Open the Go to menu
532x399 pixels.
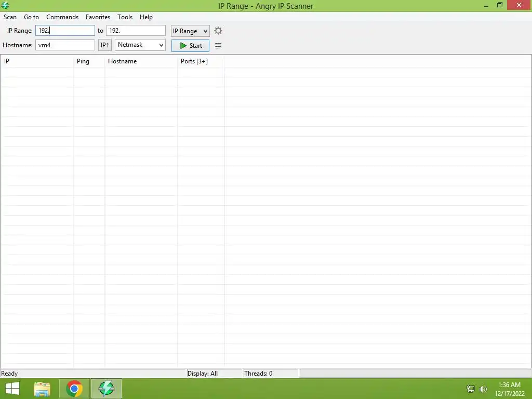click(x=31, y=17)
